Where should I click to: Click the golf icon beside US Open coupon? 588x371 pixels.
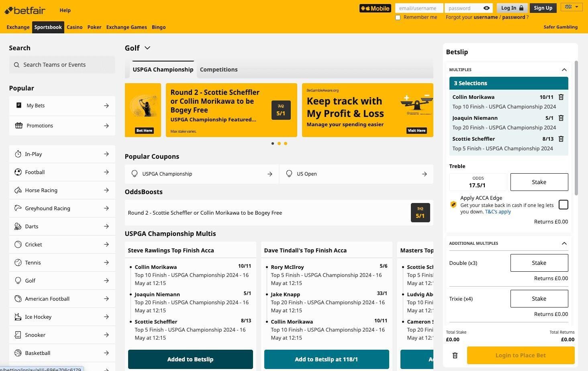point(289,174)
